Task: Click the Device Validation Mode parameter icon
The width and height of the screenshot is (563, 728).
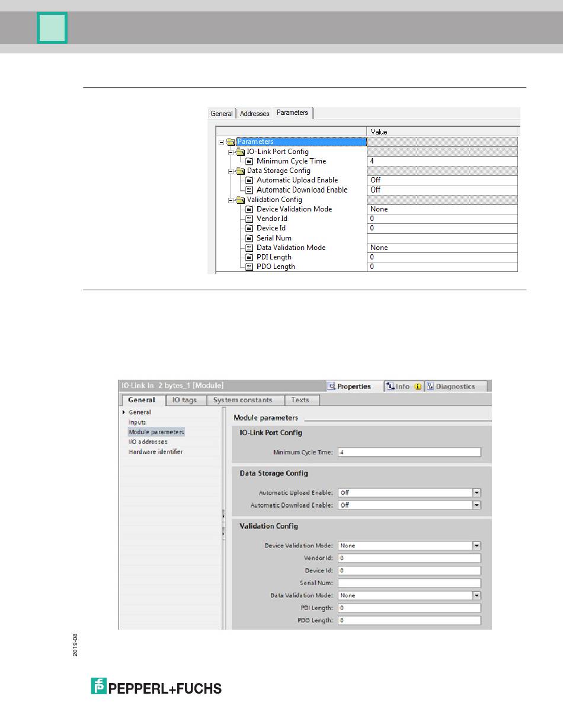Action: (249, 209)
